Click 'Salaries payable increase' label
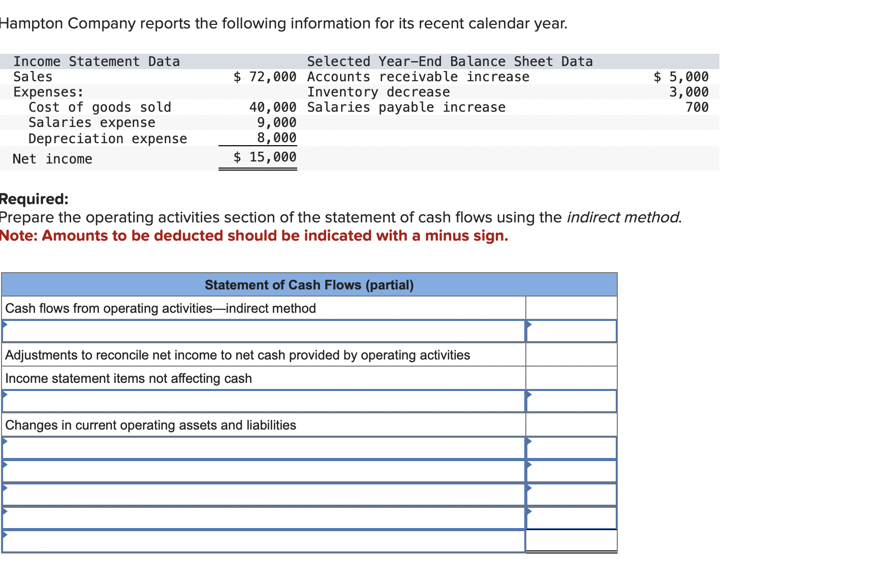The height and width of the screenshot is (588, 884). coord(406,107)
